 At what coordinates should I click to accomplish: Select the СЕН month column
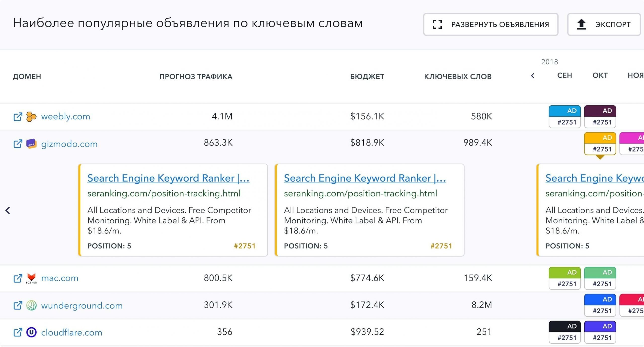point(565,76)
